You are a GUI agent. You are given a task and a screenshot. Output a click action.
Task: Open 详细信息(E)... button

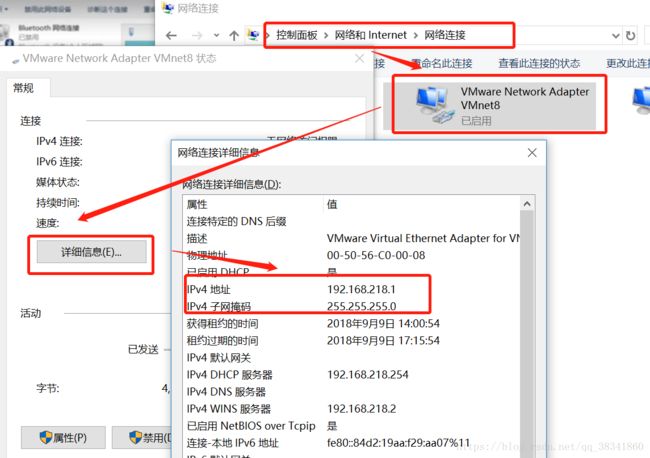coord(91,252)
